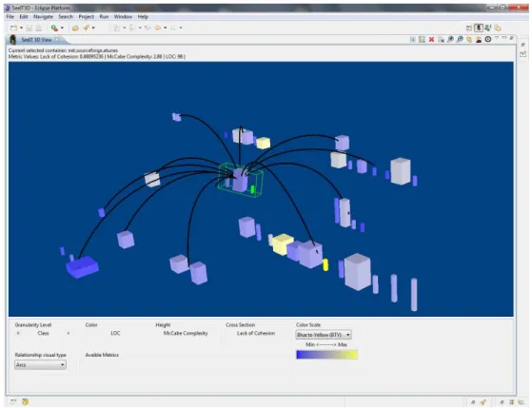Screen dimensions: 532x408
Task: Select the bright green block inside selected container
Action: [252, 189]
